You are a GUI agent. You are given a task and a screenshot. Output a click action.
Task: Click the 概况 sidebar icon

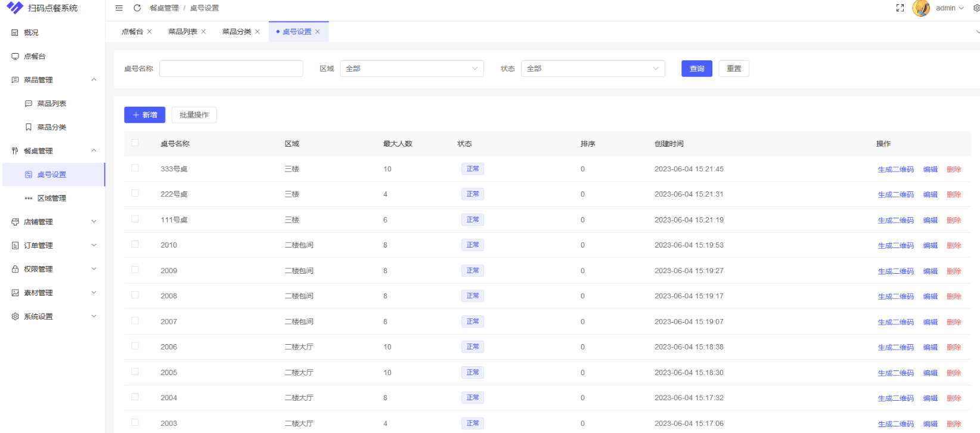click(x=15, y=33)
